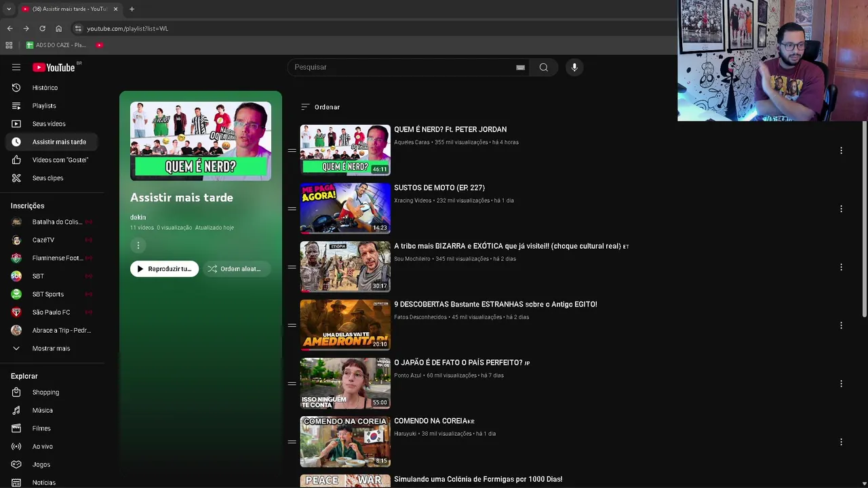868x488 pixels.
Task: Open Batalha do Colis... subscription
Action: click(x=52, y=222)
